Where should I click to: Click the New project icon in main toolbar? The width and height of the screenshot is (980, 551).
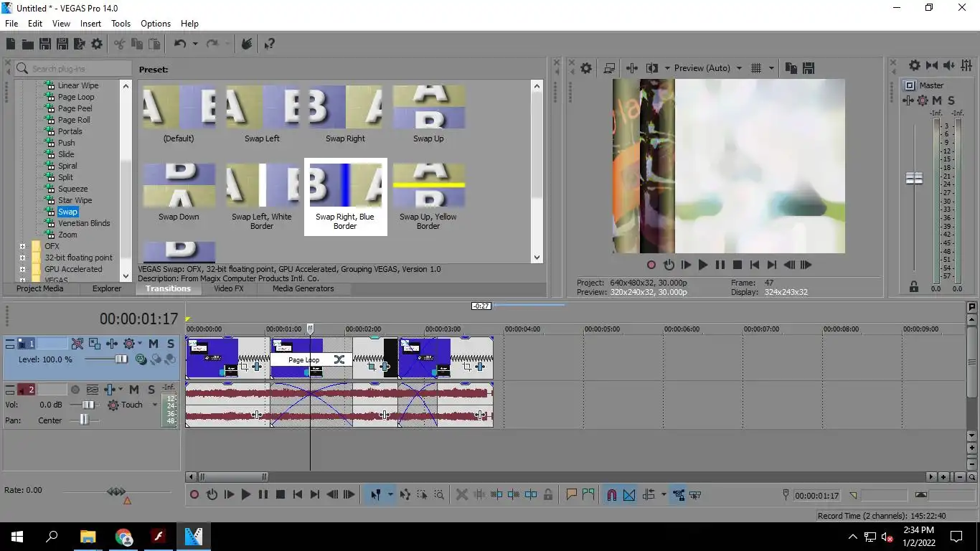[x=11, y=44]
